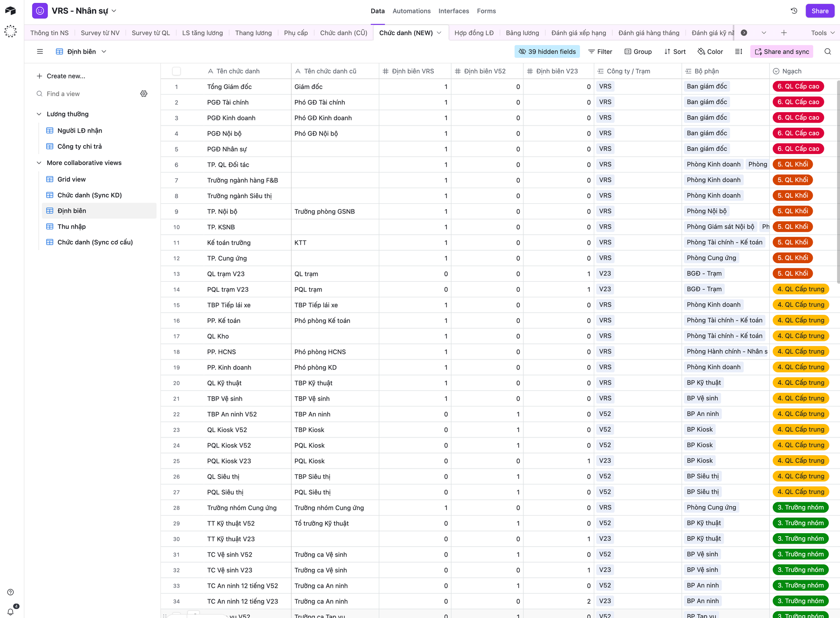Open the Tools dropdown

(x=823, y=33)
